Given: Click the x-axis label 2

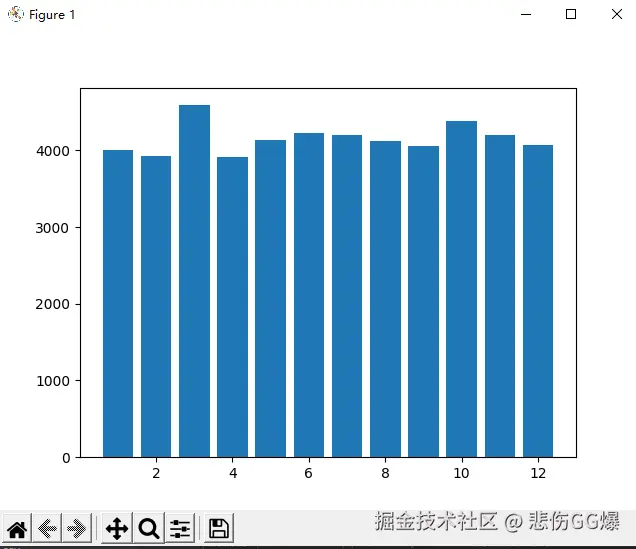Looking at the screenshot, I should (x=156, y=473).
